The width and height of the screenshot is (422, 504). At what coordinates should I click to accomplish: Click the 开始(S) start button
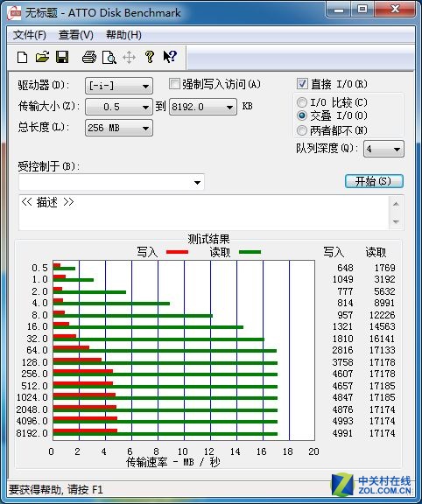[374, 181]
